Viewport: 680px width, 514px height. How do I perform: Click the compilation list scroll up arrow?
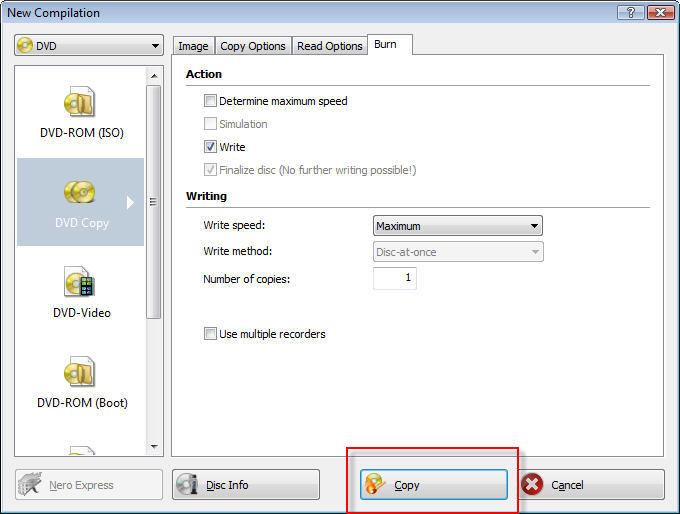click(x=154, y=76)
